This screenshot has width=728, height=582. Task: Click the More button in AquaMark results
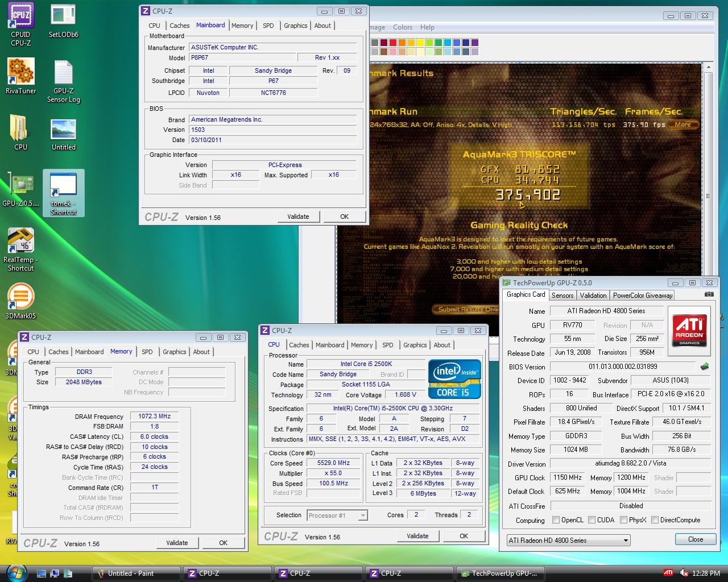tap(683, 124)
